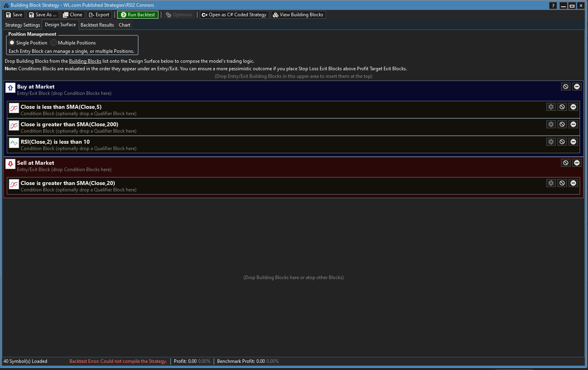The width and height of the screenshot is (588, 370).
Task: Click the Sell at Market arrow icon
Action: pyautogui.click(x=10, y=164)
